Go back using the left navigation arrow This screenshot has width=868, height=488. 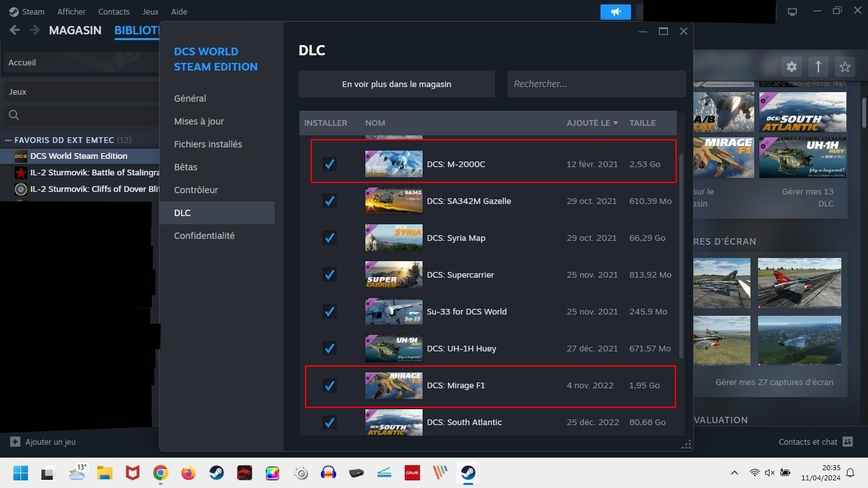pos(15,30)
